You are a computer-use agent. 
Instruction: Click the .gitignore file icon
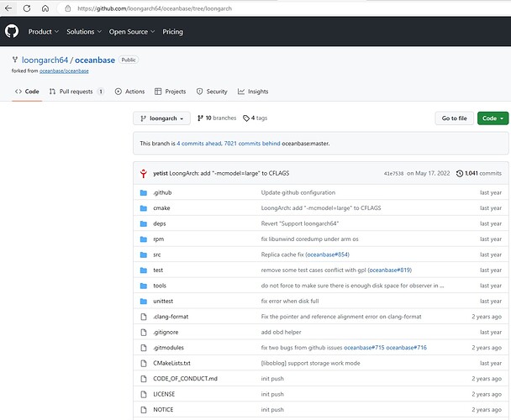click(144, 332)
